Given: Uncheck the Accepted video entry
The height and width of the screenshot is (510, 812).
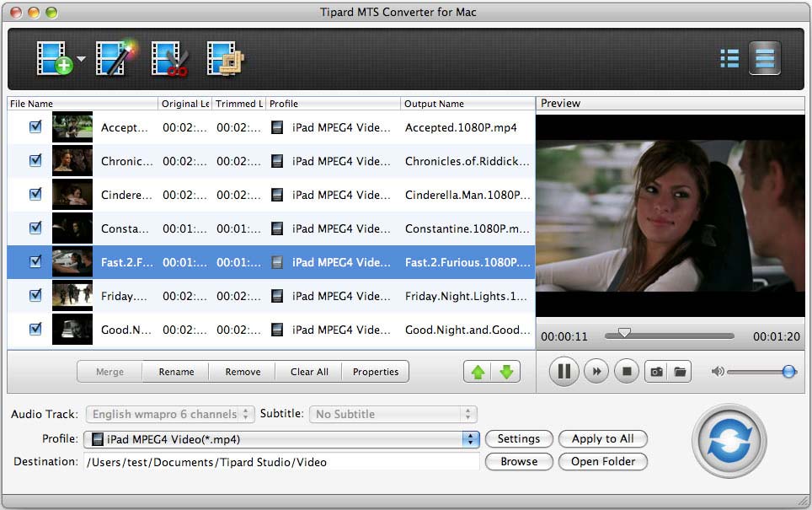Looking at the screenshot, I should click(x=35, y=126).
